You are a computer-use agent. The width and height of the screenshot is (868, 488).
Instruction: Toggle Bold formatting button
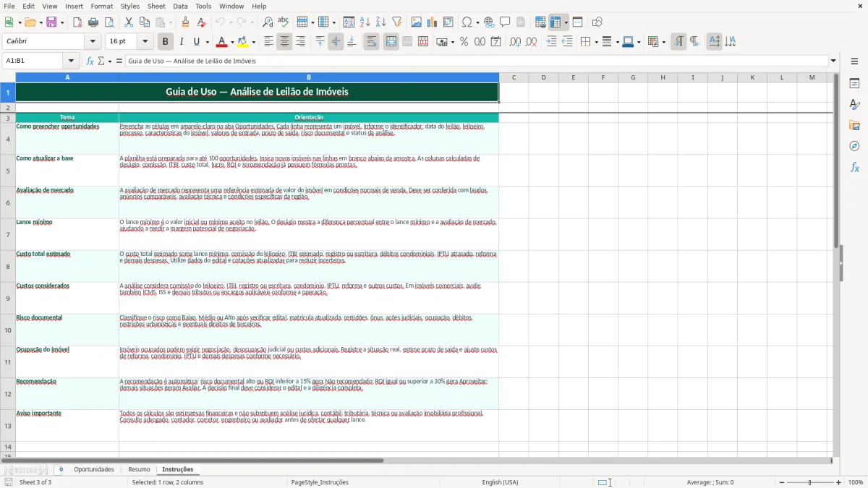[165, 42]
